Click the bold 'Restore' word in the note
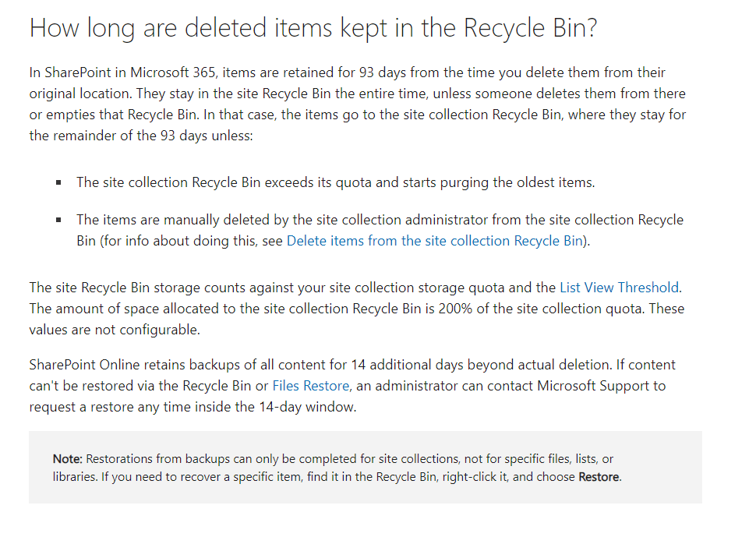The image size is (756, 537). point(599,477)
